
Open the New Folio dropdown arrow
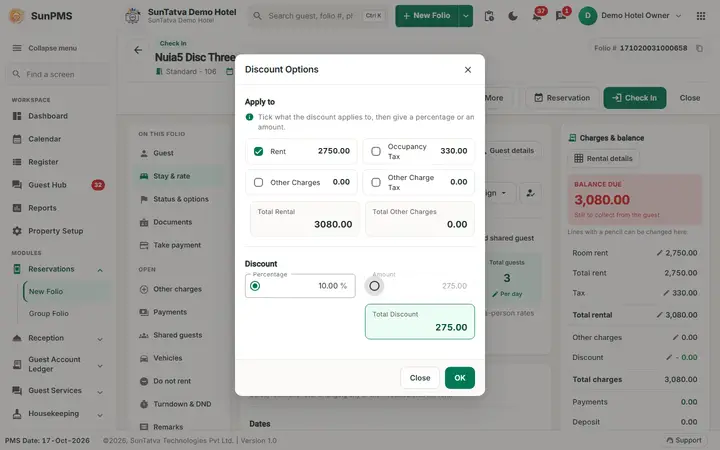466,16
